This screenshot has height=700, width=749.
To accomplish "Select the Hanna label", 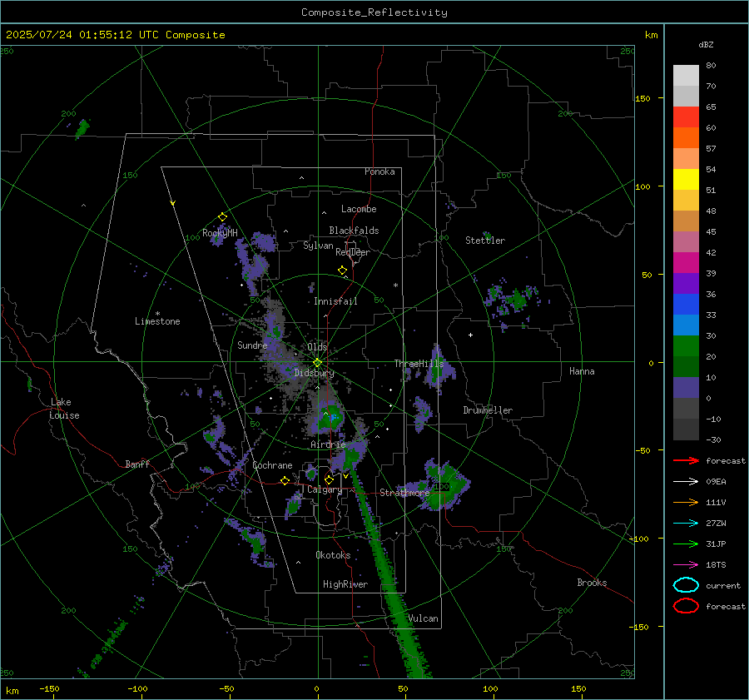I will (x=582, y=371).
